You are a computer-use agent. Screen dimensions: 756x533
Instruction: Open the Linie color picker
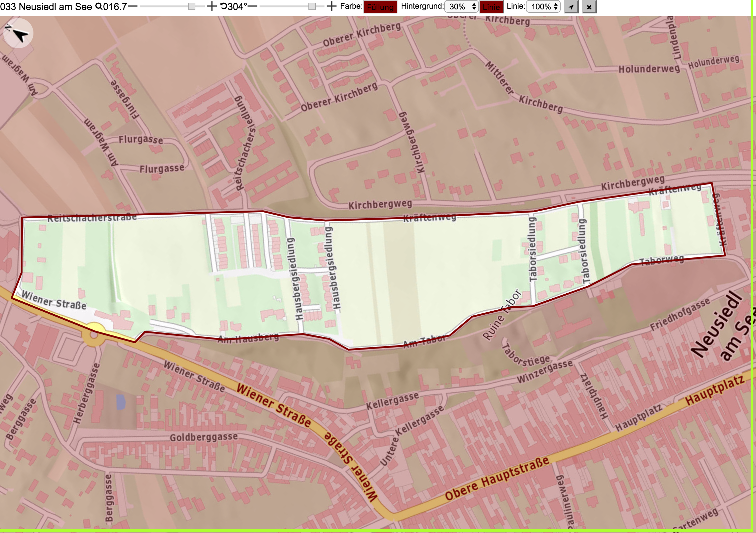pyautogui.click(x=491, y=7)
